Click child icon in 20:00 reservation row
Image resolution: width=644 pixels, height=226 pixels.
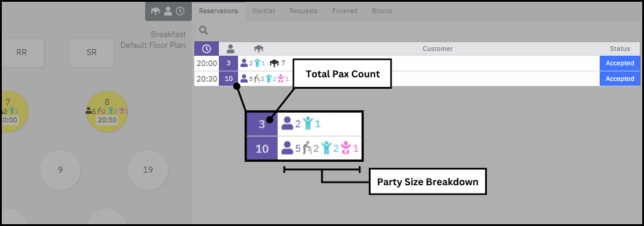click(x=257, y=64)
